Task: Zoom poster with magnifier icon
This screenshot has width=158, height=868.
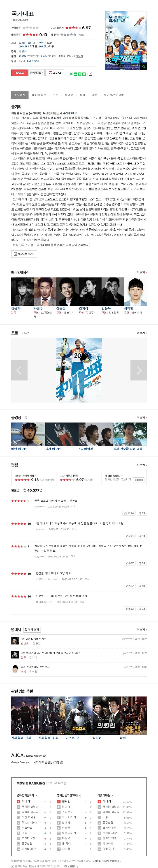Action: [144, 67]
